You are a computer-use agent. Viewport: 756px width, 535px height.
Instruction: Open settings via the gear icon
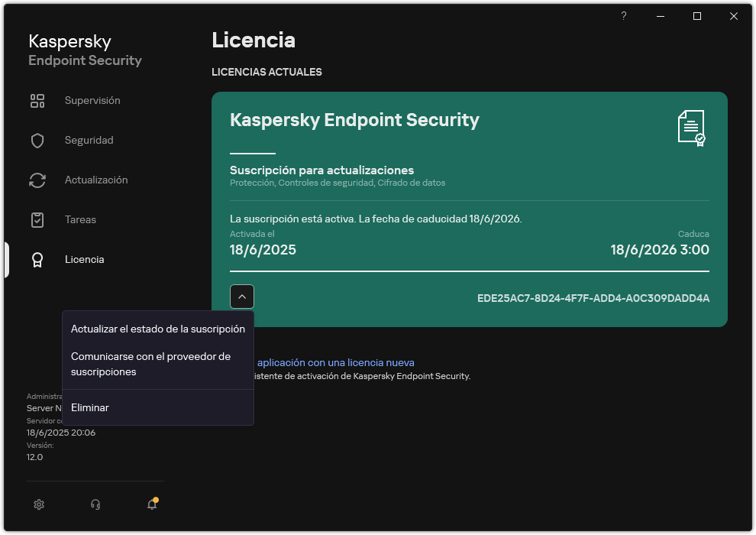click(x=39, y=504)
